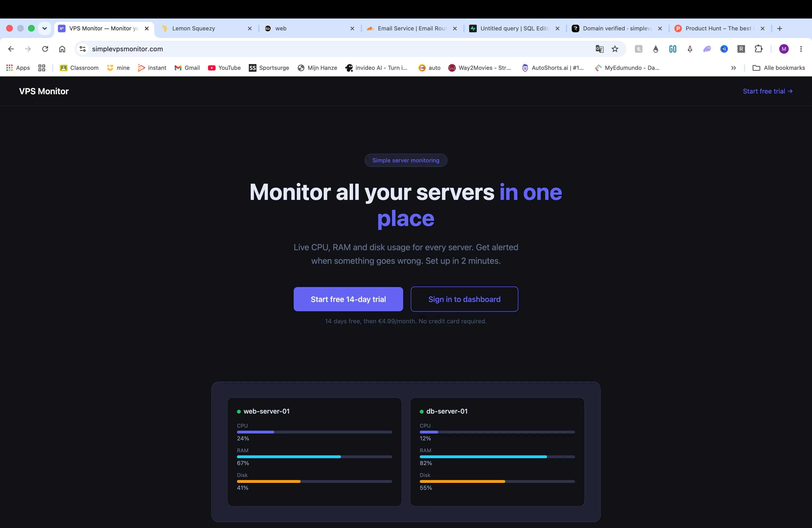Click the Start free 14-day trial button
812x528 pixels.
pos(348,299)
